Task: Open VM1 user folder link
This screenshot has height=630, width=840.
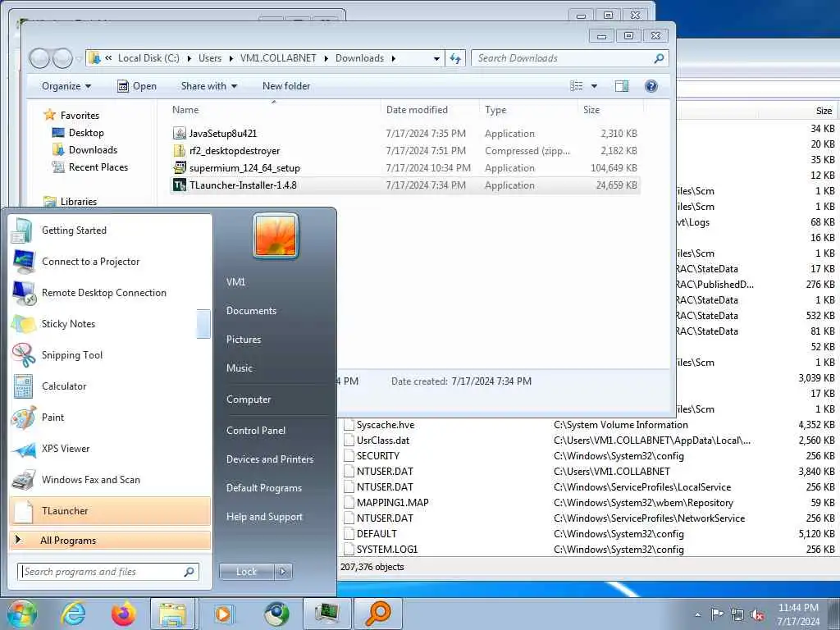Action: click(x=235, y=282)
